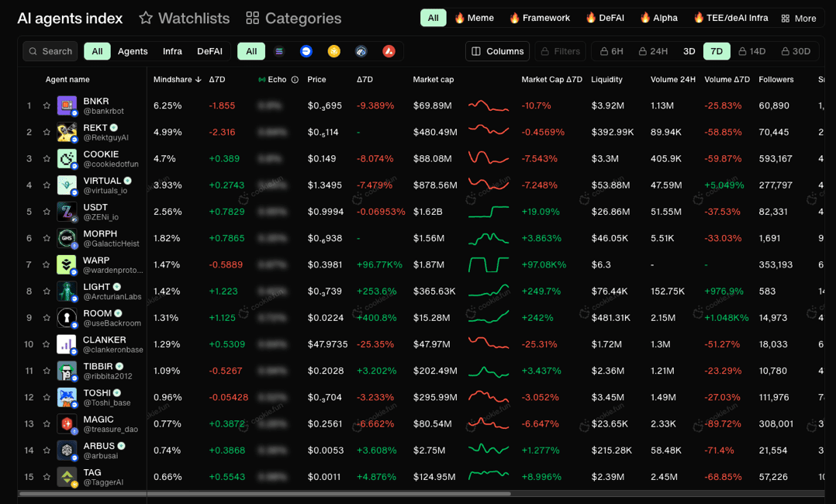Filter by Solana chain icon
836x504 pixels.
(279, 51)
